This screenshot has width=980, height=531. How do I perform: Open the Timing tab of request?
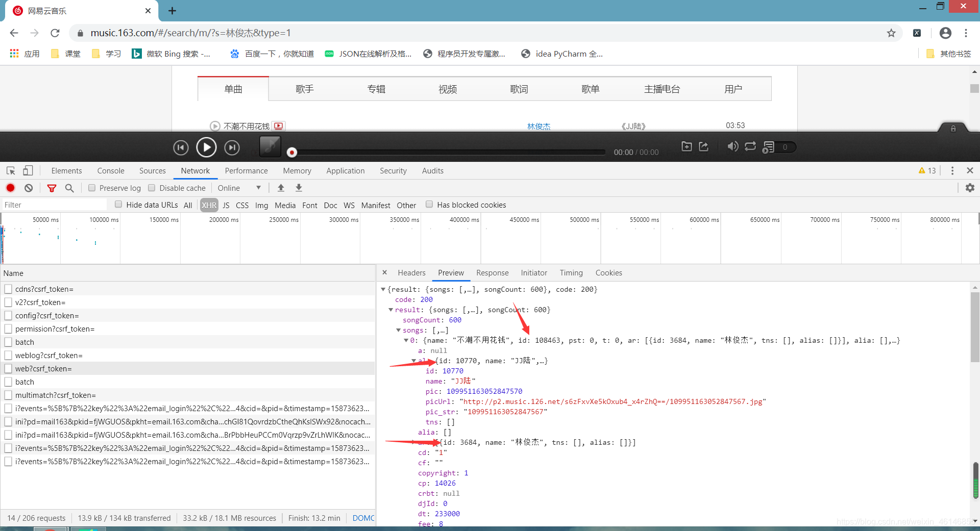pyautogui.click(x=571, y=273)
